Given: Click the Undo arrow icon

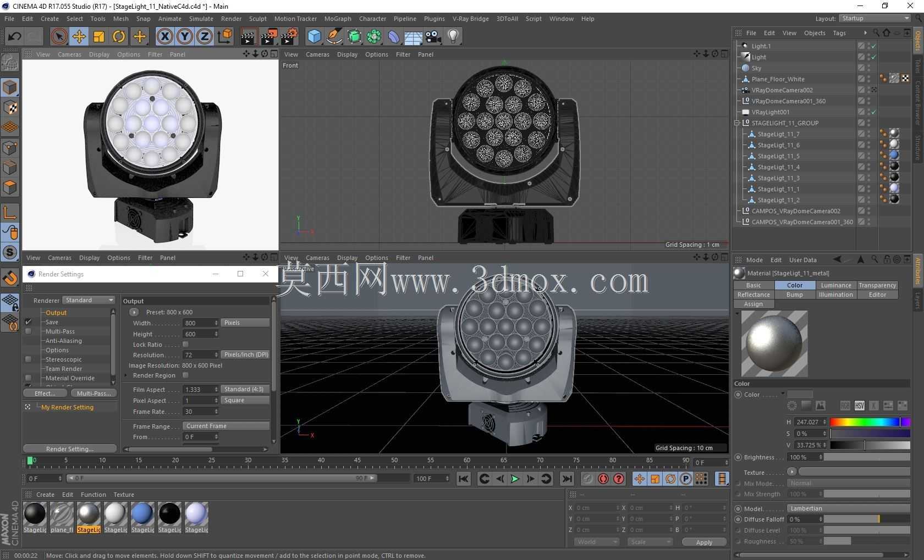Looking at the screenshot, I should 14,37.
